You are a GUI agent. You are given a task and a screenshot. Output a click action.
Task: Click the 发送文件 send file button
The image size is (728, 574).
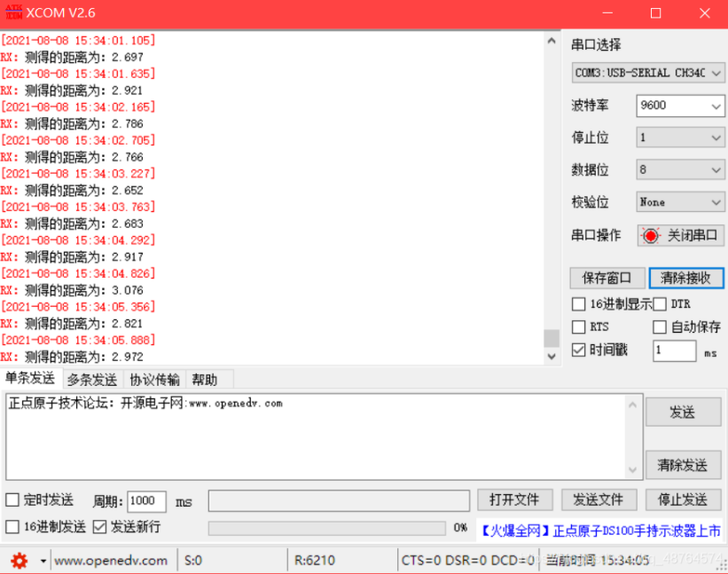[x=599, y=500]
